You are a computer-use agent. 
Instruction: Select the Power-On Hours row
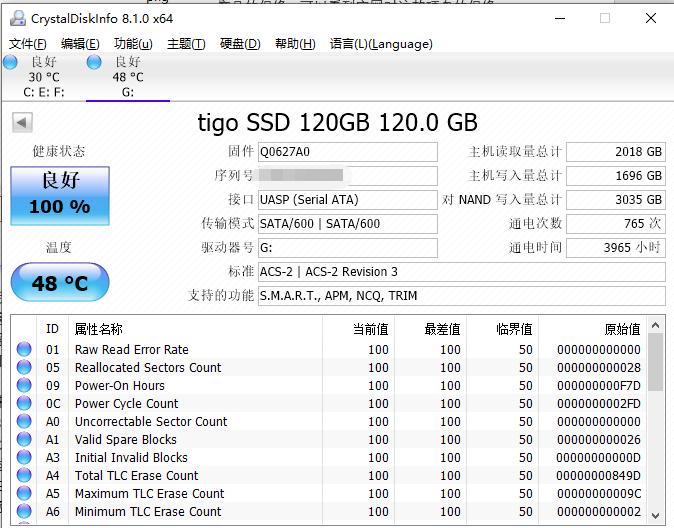pos(329,386)
